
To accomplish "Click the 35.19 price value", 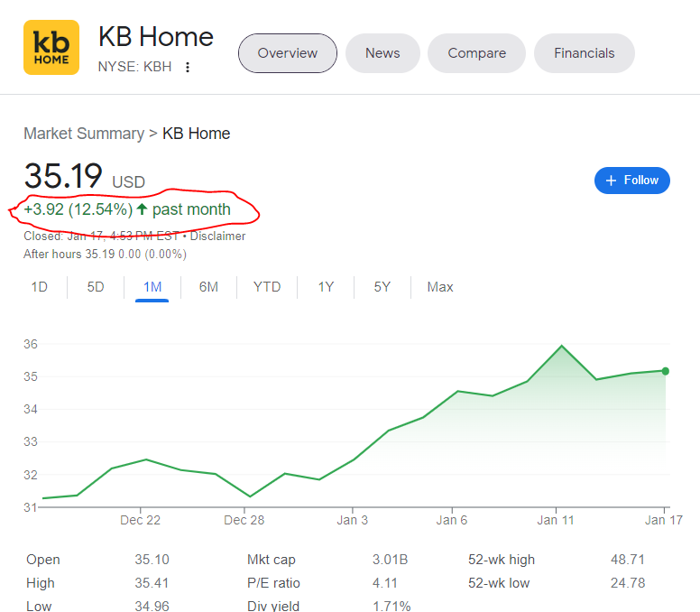I will (63, 175).
